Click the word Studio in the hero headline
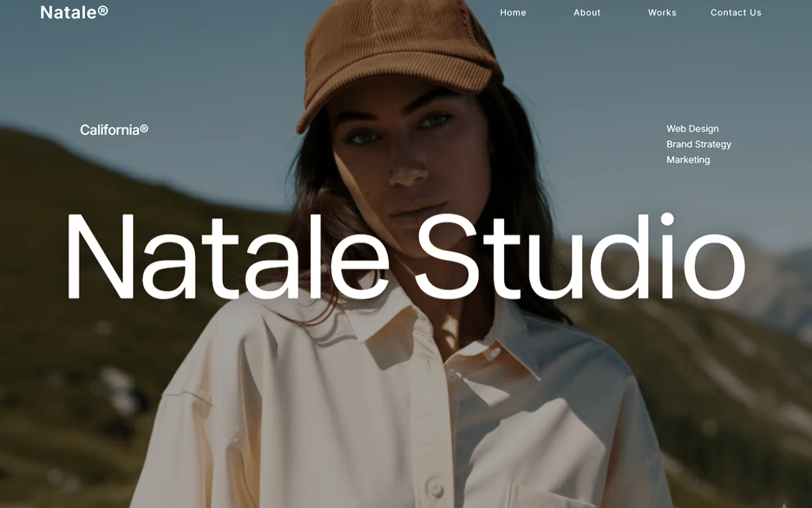This screenshot has height=508, width=812. click(x=581, y=256)
